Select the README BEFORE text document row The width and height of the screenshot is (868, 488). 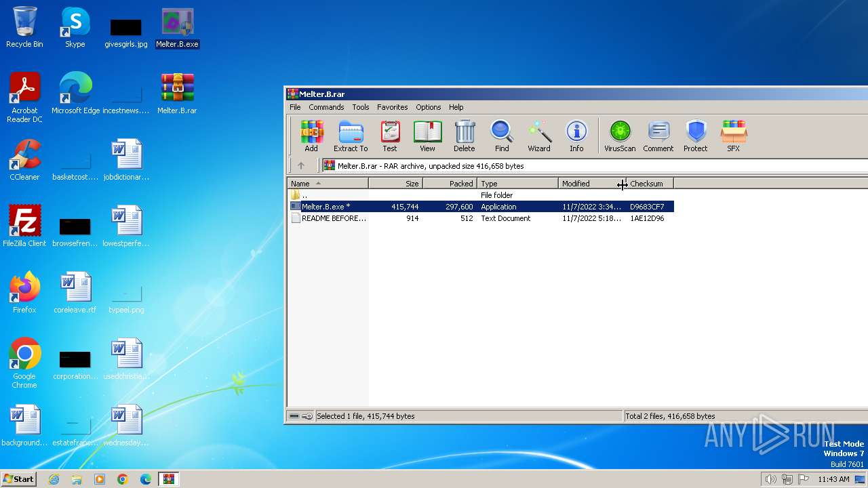point(481,218)
